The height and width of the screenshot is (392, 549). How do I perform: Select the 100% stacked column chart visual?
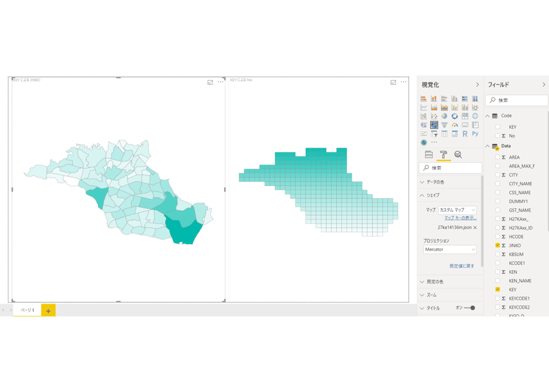475,99
